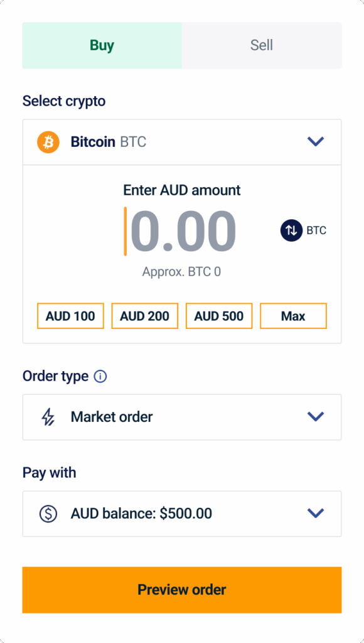
Task: Open the Order type dropdown
Action: point(182,417)
